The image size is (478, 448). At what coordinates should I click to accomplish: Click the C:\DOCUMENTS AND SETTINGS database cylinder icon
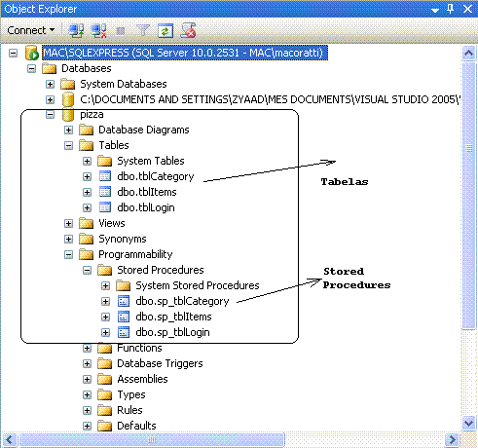pyautogui.click(x=68, y=99)
